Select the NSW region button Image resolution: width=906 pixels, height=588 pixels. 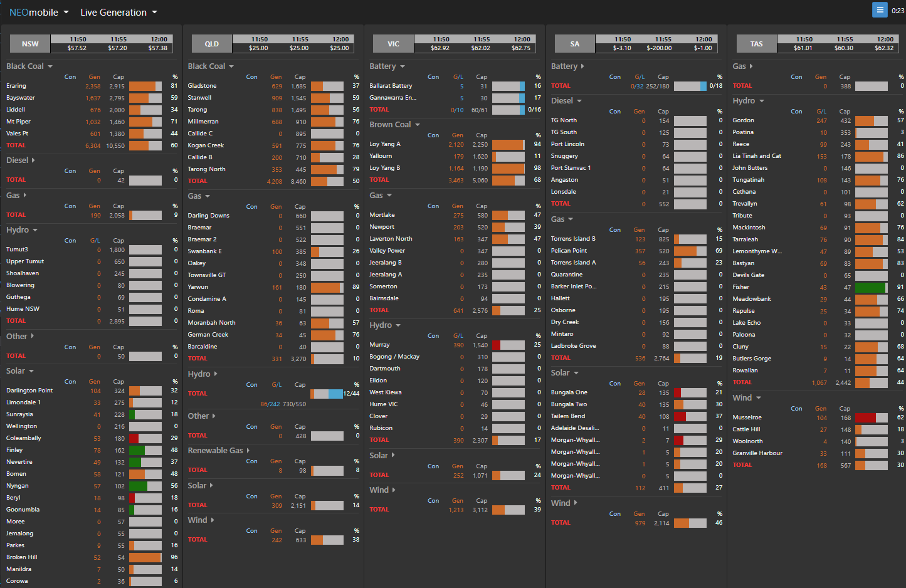30,44
